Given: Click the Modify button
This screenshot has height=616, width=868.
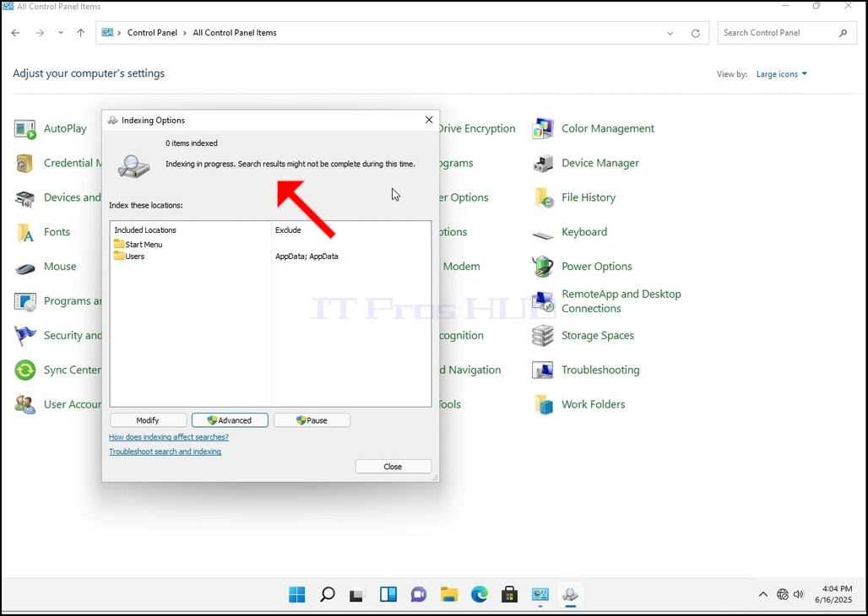Looking at the screenshot, I should [x=148, y=420].
